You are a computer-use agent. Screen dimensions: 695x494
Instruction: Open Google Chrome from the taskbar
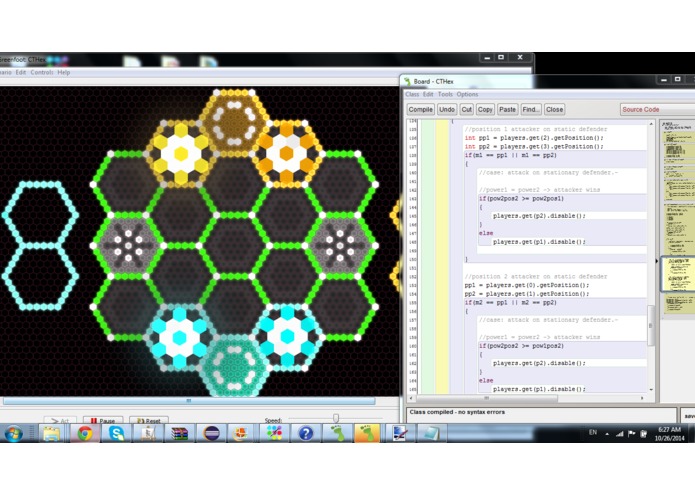point(85,433)
